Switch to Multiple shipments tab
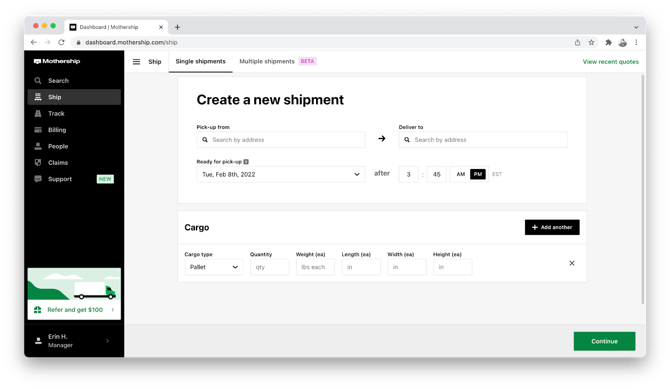 [267, 62]
